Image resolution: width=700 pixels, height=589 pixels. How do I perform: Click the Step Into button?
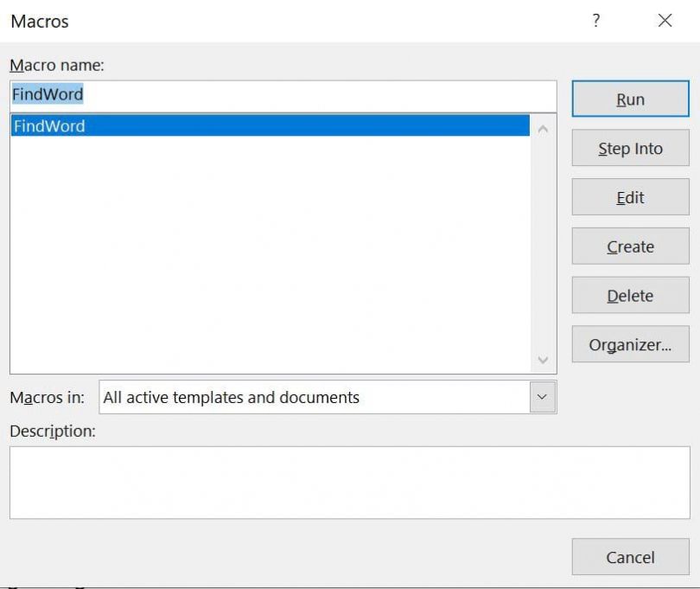[x=630, y=148]
